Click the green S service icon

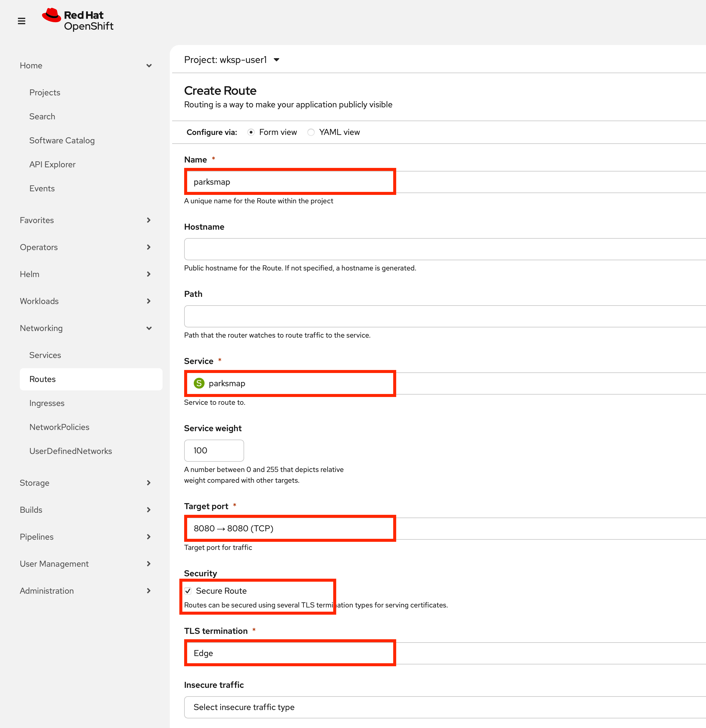pyautogui.click(x=199, y=383)
